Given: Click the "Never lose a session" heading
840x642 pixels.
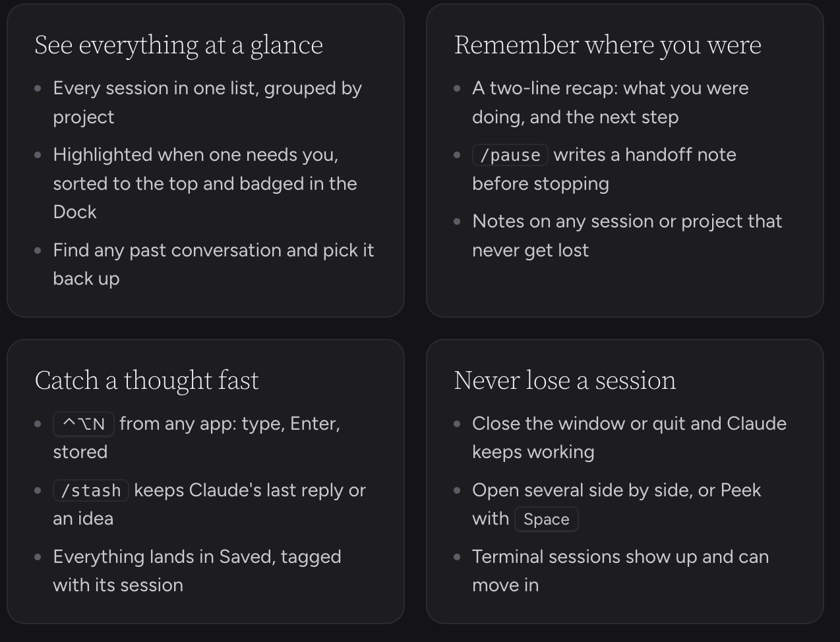Looking at the screenshot, I should pyautogui.click(x=565, y=380).
